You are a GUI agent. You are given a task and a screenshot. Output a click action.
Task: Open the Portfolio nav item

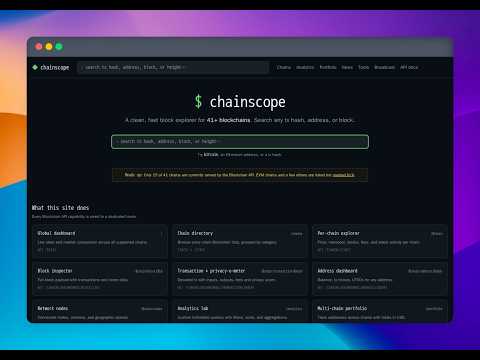coord(328,67)
